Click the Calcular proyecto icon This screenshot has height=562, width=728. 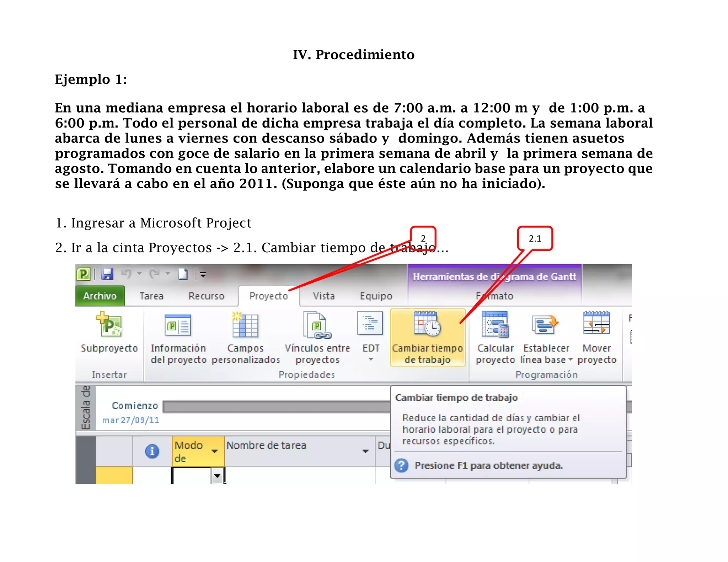pyautogui.click(x=495, y=325)
